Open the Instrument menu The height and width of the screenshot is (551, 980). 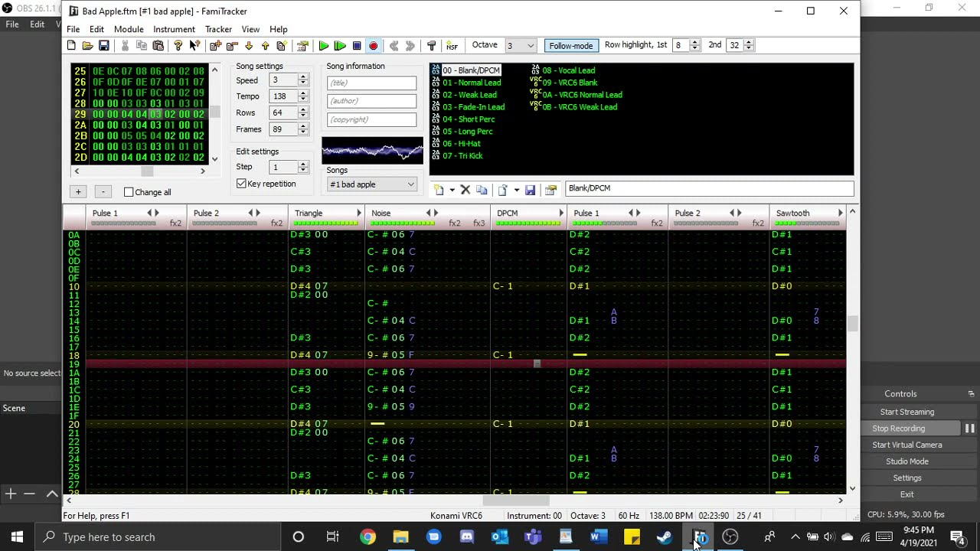tap(174, 29)
